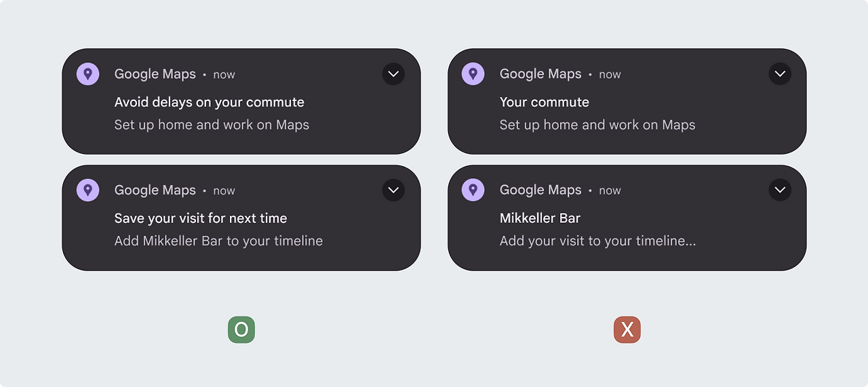This screenshot has height=387, width=868.
Task: Tap the 'Your commute' notification title
Action: coord(544,102)
